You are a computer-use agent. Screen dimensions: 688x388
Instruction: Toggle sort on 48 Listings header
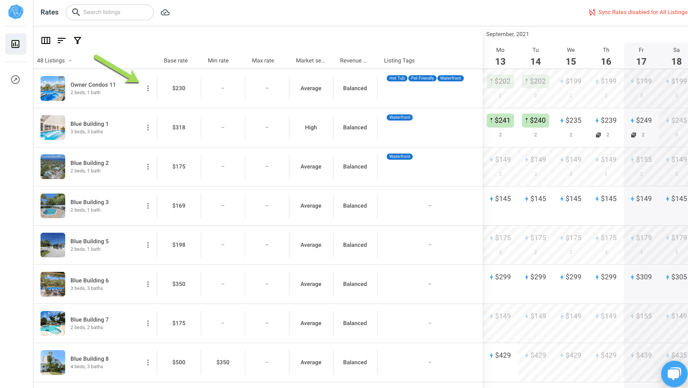coord(54,61)
